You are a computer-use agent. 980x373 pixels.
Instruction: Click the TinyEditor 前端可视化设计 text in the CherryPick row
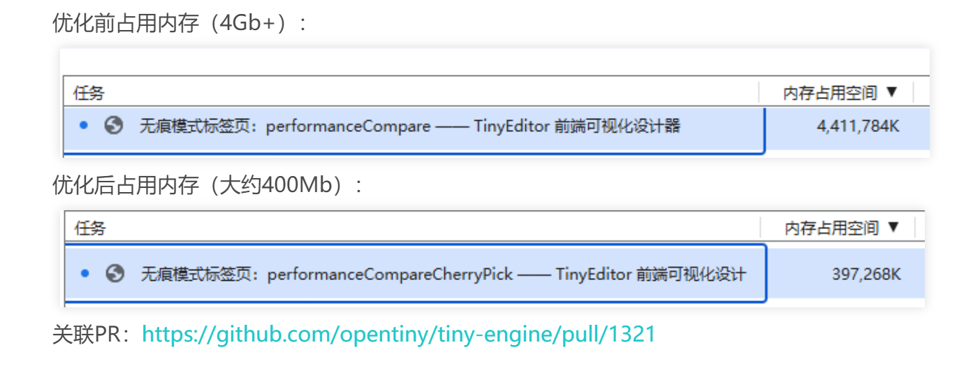tap(651, 274)
